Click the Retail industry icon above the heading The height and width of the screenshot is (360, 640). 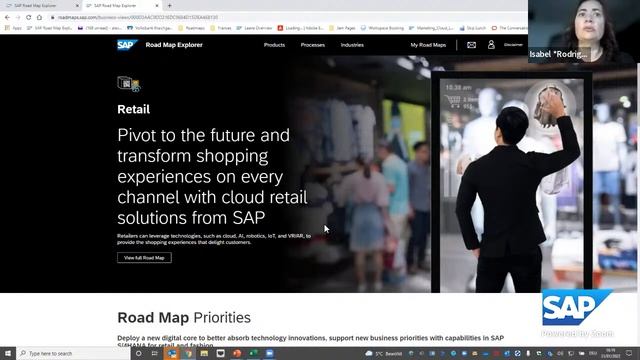tap(129, 84)
